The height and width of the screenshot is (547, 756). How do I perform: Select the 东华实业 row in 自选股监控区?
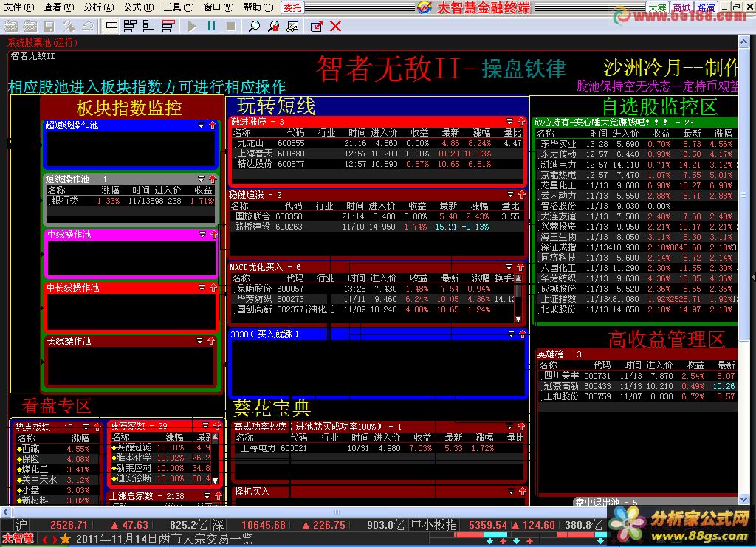point(636,144)
